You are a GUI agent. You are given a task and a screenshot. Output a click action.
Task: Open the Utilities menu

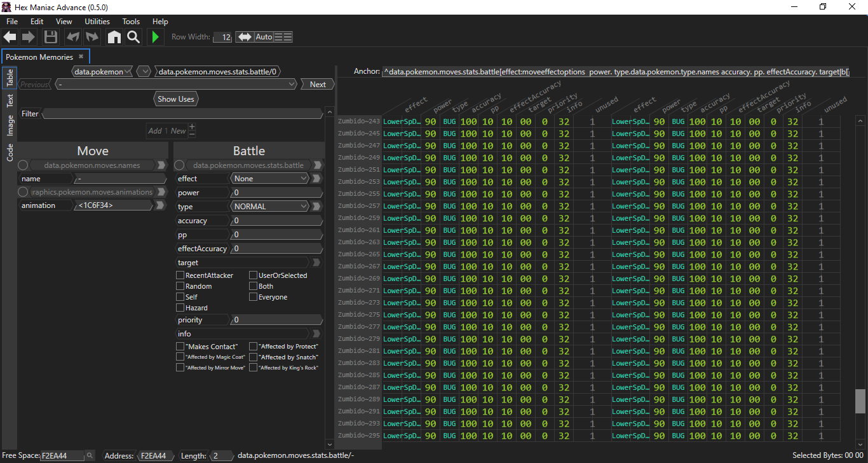pos(97,22)
